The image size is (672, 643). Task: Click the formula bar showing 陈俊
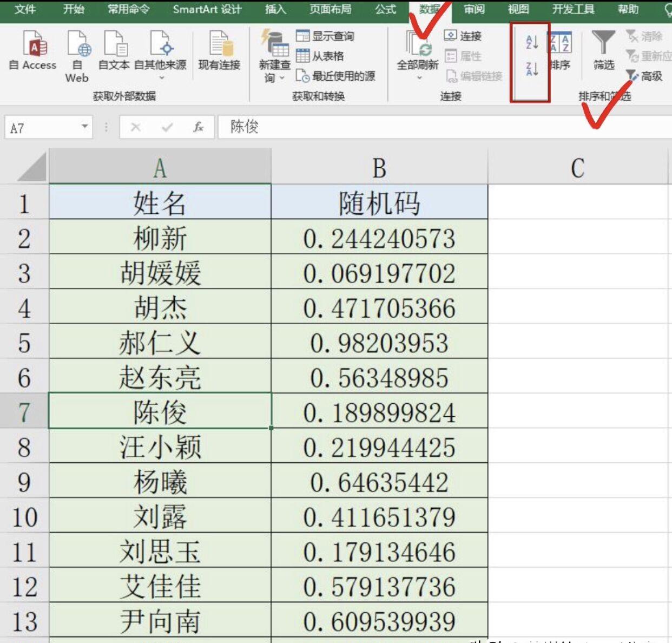[x=445, y=127]
